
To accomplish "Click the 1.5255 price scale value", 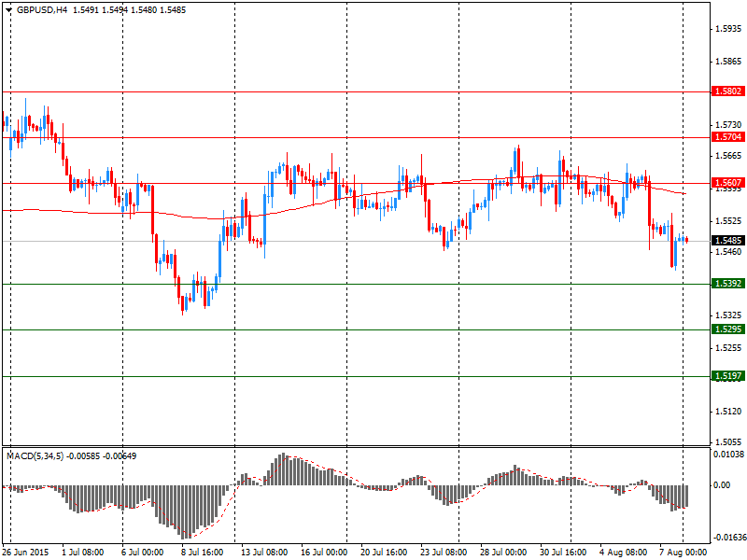I will pyautogui.click(x=729, y=348).
